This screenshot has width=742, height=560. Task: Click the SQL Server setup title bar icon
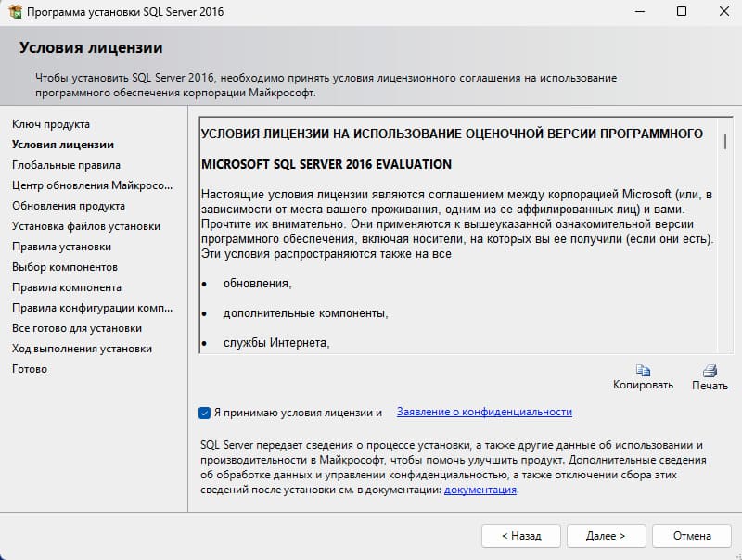(x=15, y=12)
